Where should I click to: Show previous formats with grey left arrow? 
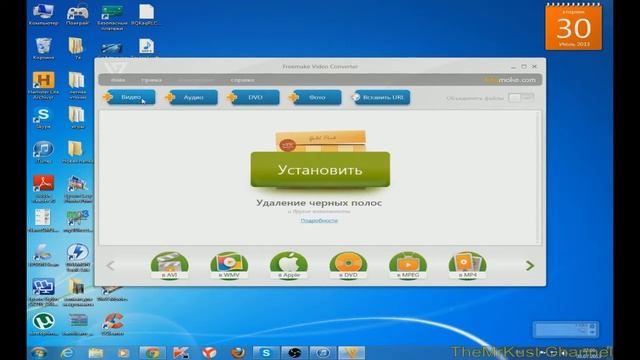(110, 266)
